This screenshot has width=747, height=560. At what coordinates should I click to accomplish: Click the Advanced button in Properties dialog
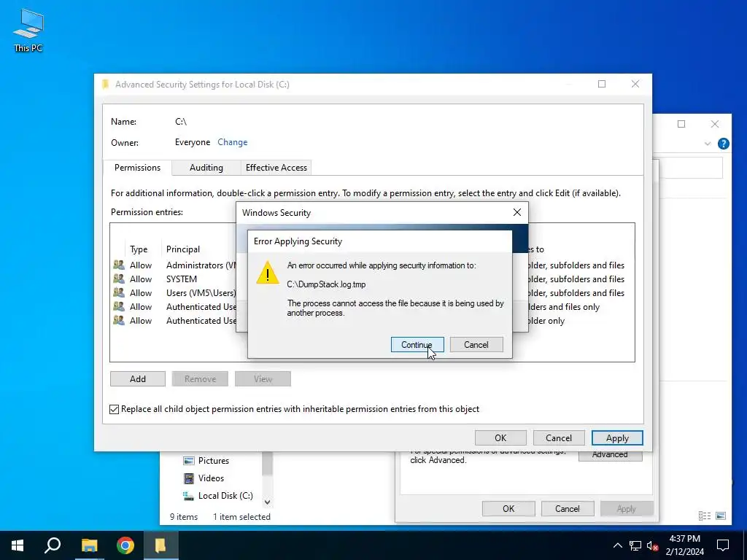(611, 455)
